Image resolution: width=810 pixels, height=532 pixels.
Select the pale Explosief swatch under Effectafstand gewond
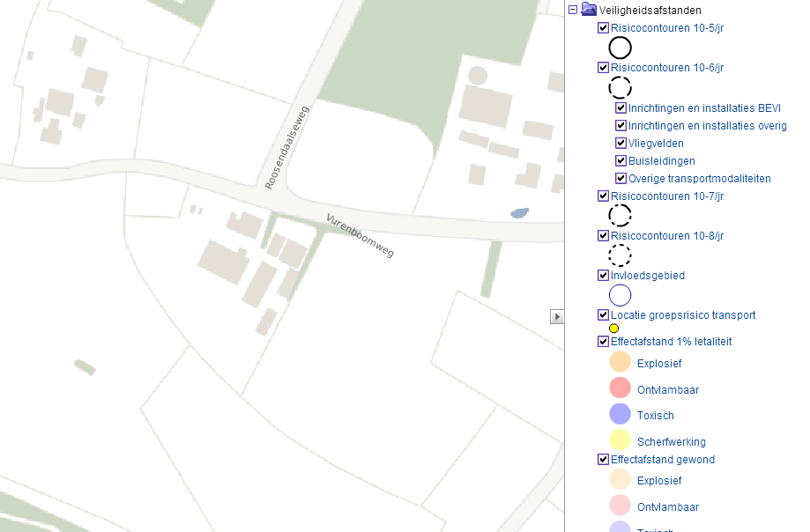click(619, 479)
